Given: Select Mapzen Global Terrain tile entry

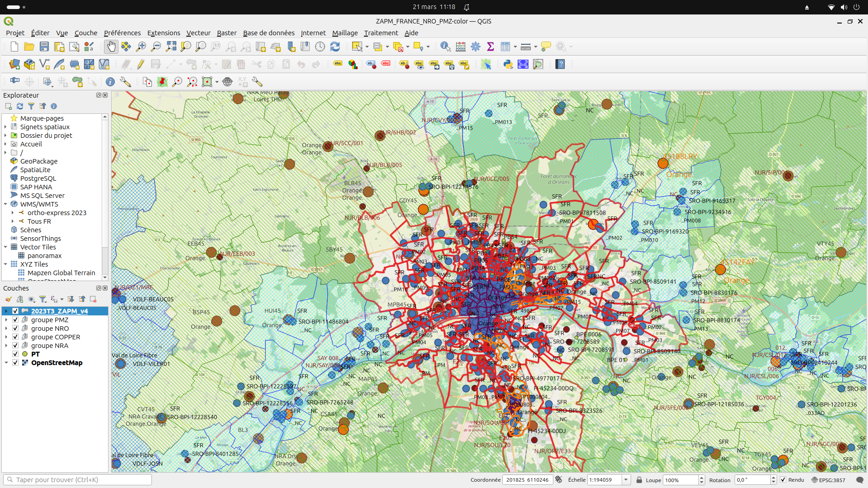Looking at the screenshot, I should pos(61,273).
